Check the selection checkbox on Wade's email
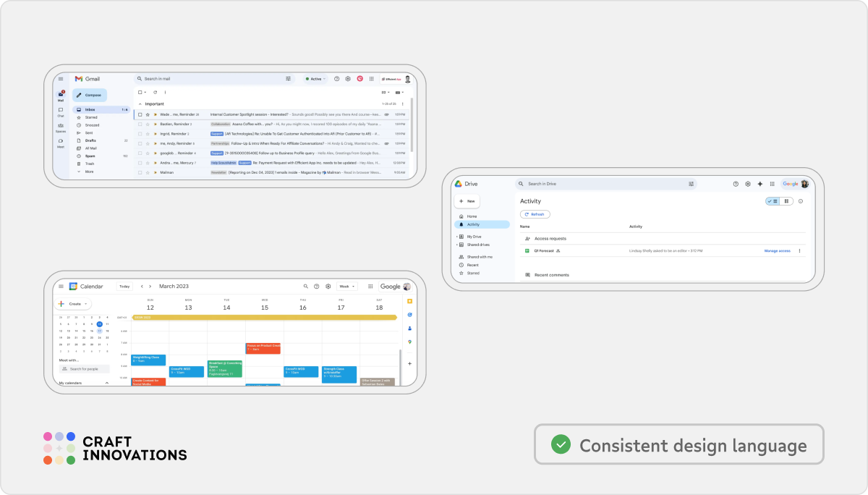The height and width of the screenshot is (495, 868). click(140, 114)
